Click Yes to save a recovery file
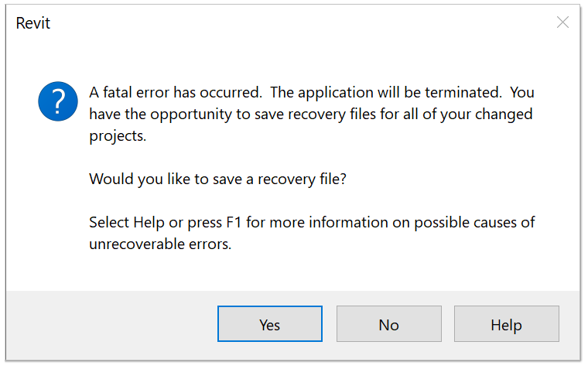This screenshot has height=369, width=588. [x=269, y=324]
